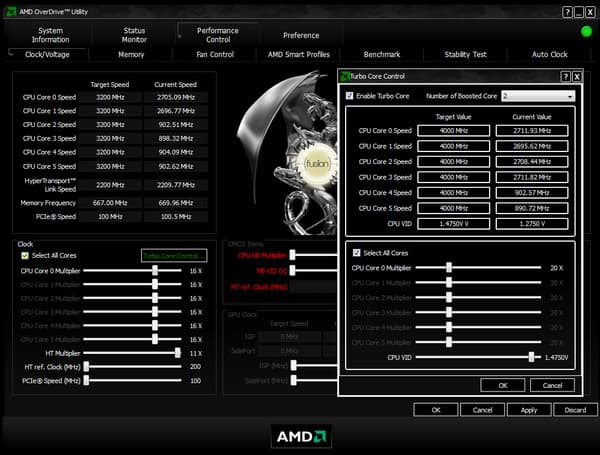
Task: Click PCIe Speed current value 100.5 MHz
Action: [x=176, y=217]
